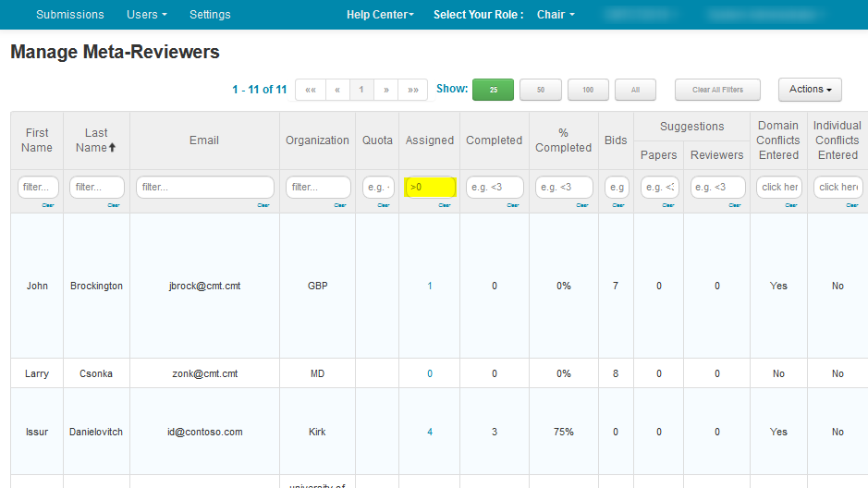The width and height of the screenshot is (868, 488).
Task: Go to first page of results
Action: [311, 90]
